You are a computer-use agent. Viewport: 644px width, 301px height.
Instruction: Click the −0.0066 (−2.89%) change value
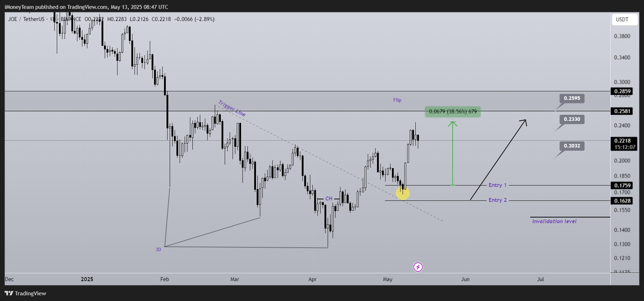click(x=194, y=19)
